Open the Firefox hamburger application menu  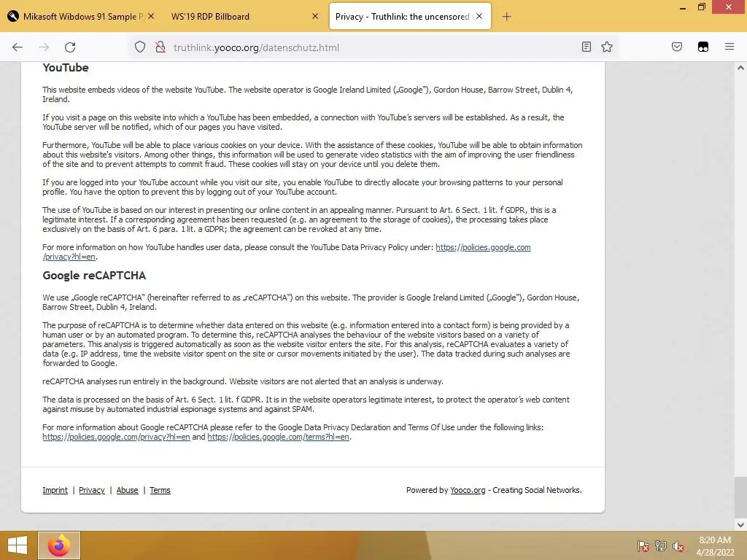point(729,47)
